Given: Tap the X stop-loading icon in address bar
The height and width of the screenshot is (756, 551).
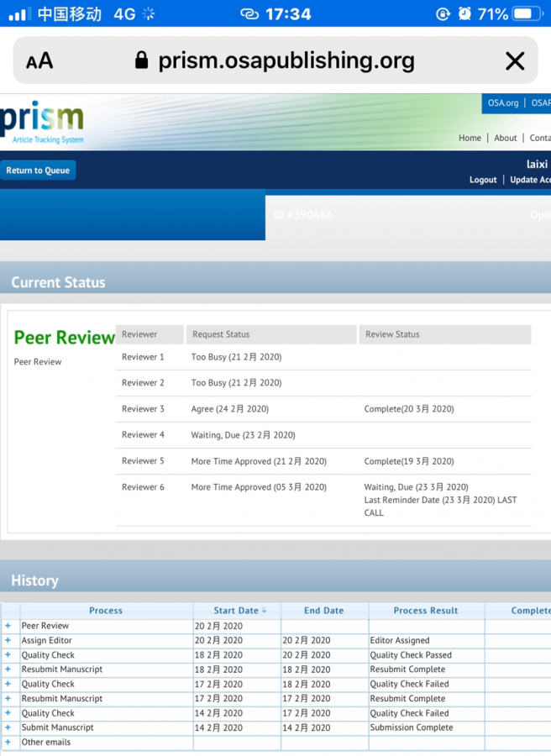Looking at the screenshot, I should point(515,60).
